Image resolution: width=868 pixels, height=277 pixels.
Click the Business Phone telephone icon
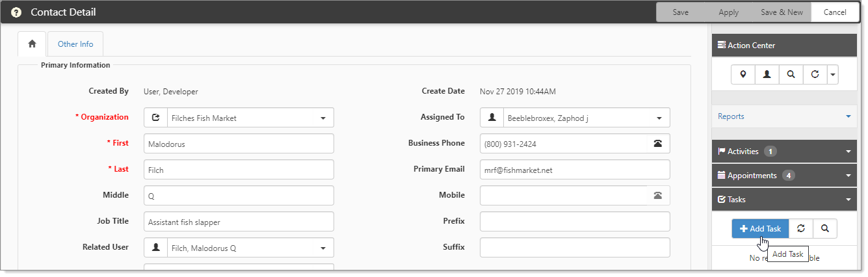pos(657,144)
